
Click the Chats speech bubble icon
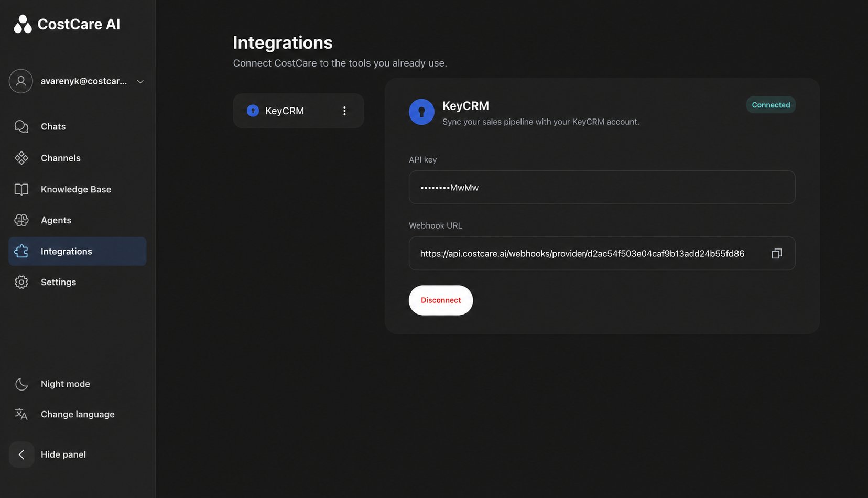21,126
